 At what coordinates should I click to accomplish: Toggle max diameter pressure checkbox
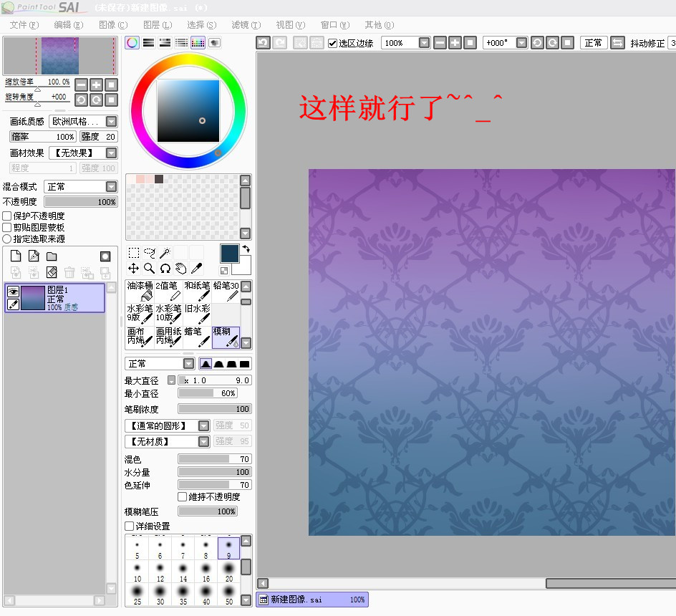[172, 380]
